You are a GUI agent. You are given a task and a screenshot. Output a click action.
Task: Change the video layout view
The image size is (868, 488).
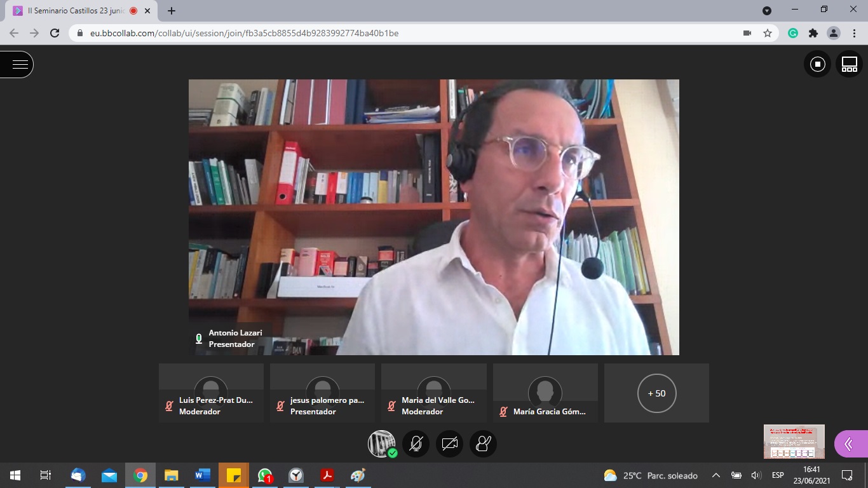[x=849, y=64]
